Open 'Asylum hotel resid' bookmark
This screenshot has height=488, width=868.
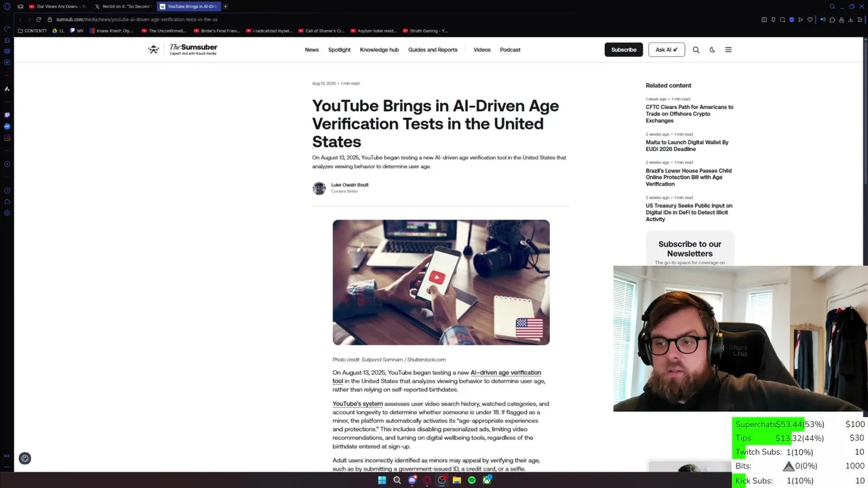(x=373, y=30)
